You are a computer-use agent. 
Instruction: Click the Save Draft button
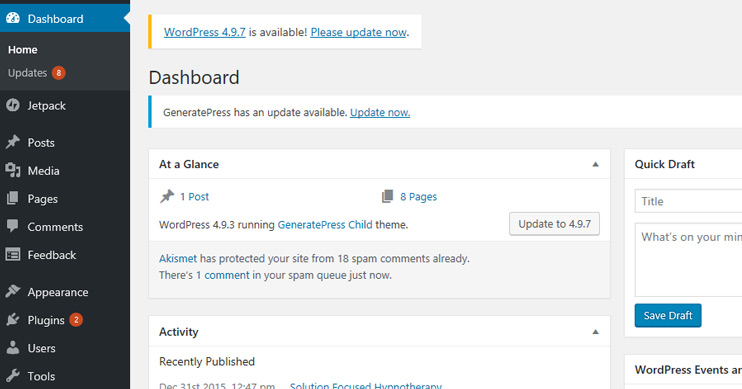coord(668,315)
